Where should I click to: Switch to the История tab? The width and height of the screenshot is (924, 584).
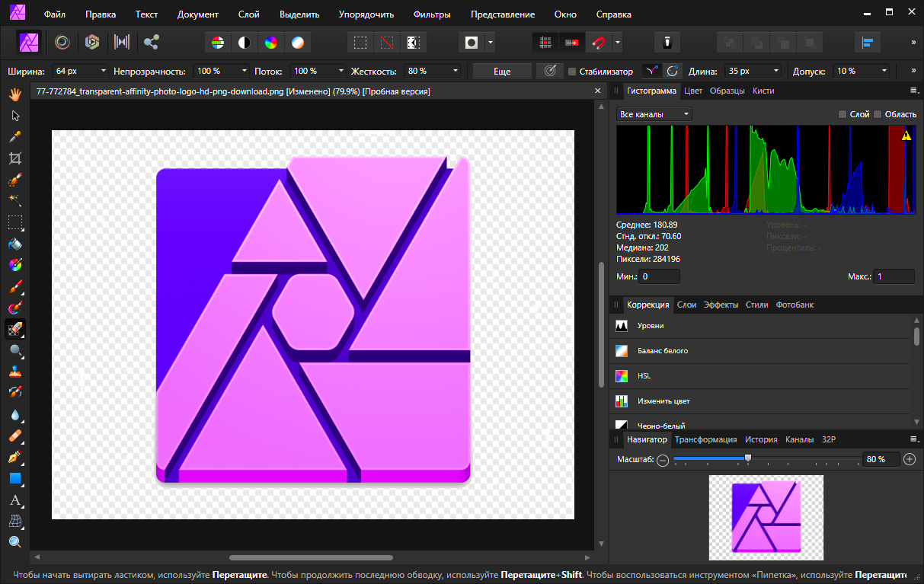click(x=761, y=439)
